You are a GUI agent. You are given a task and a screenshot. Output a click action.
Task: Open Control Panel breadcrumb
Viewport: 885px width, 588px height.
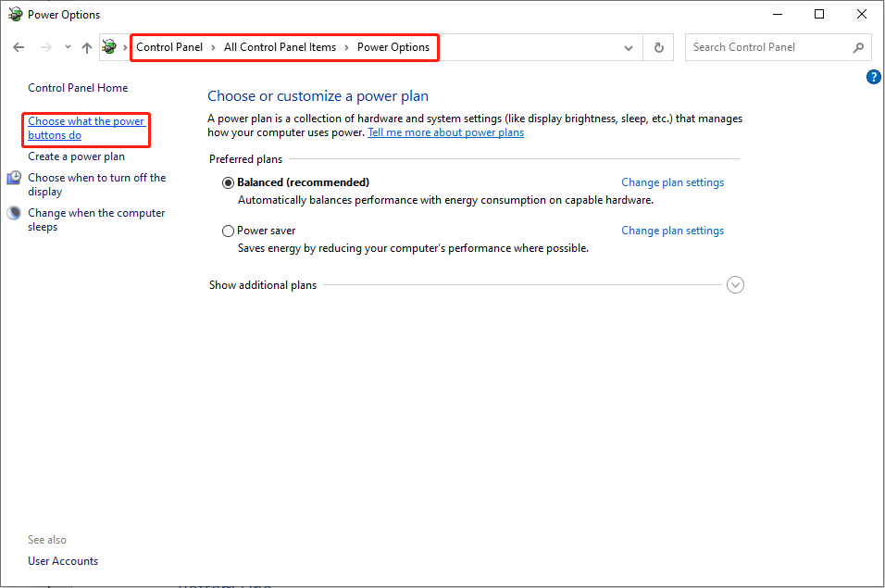(x=169, y=47)
